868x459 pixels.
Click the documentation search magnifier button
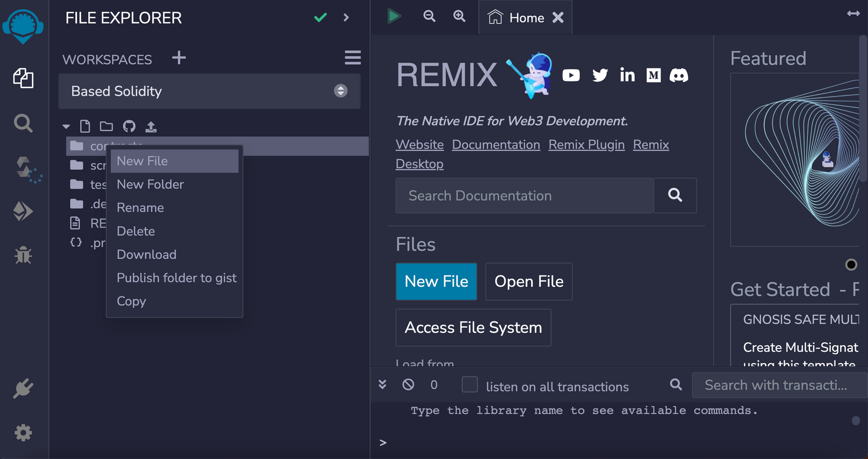point(675,195)
